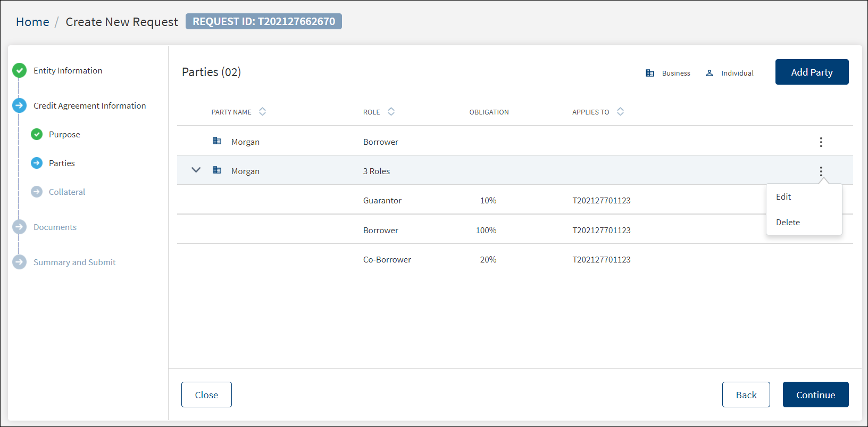Image resolution: width=868 pixels, height=427 pixels.
Task: Click Applies To ID in Guarantor row
Action: 602,201
